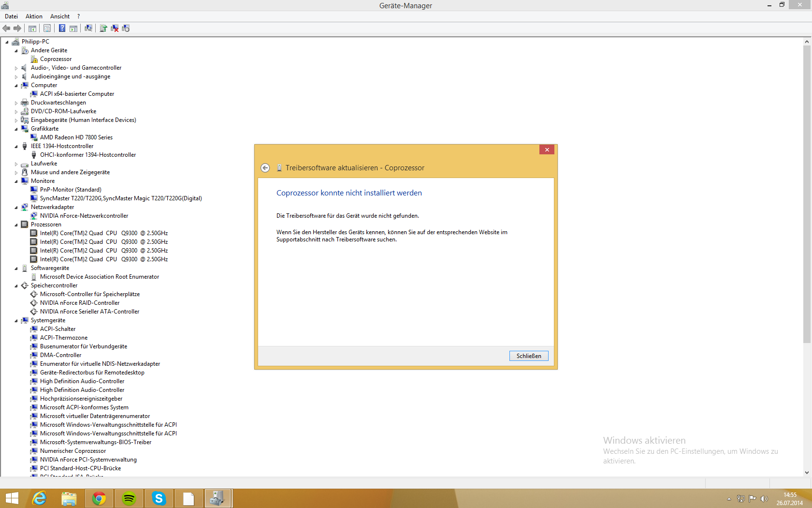Expand DVD/CD-ROM-Laufwerke category
This screenshot has height=508, width=812.
coord(16,112)
